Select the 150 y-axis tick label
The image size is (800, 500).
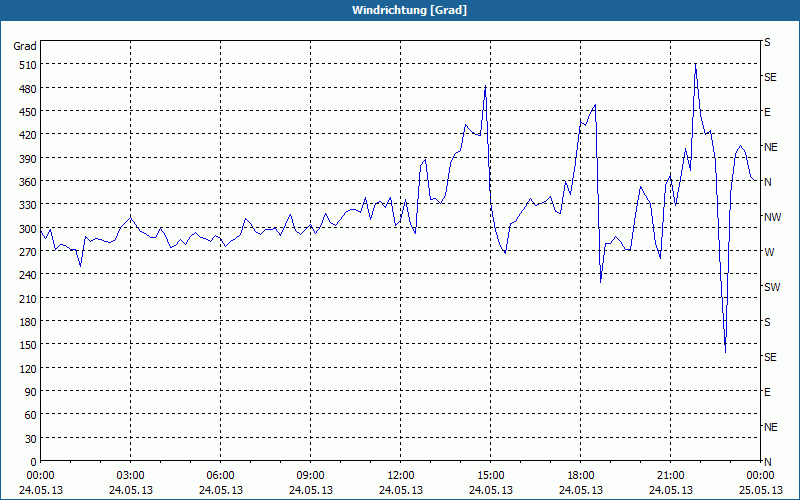pyautogui.click(x=29, y=345)
